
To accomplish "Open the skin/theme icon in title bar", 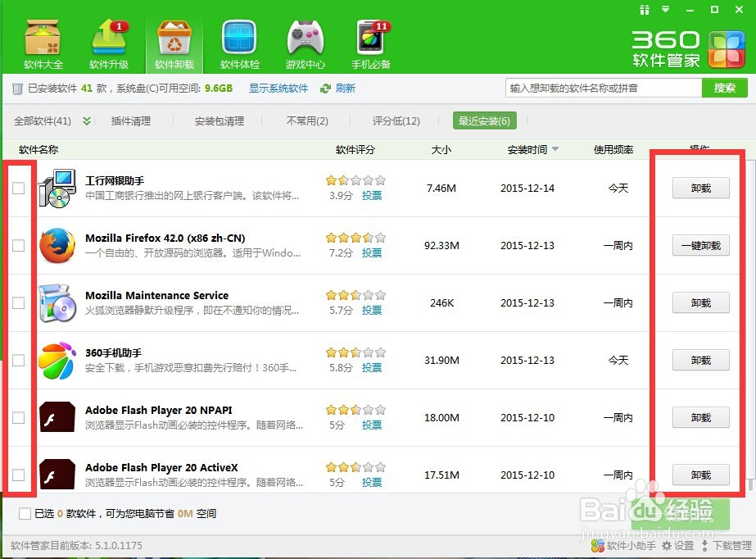I will pyautogui.click(x=645, y=10).
